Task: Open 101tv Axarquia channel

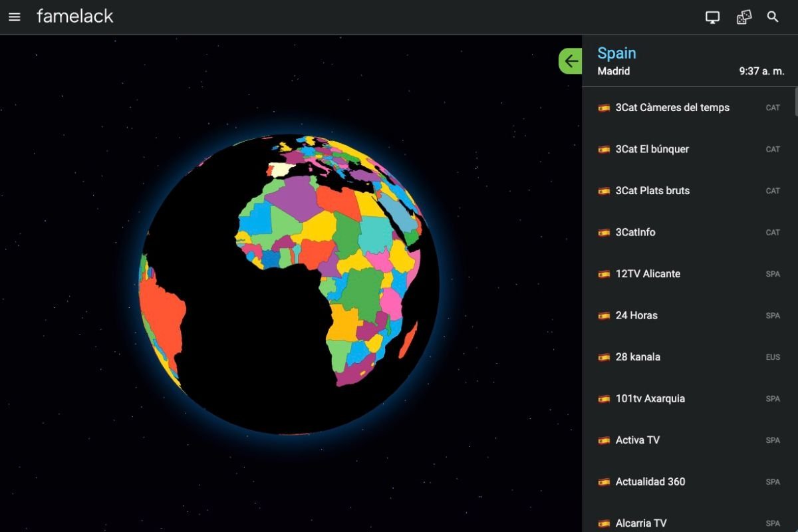Action: [x=650, y=399]
